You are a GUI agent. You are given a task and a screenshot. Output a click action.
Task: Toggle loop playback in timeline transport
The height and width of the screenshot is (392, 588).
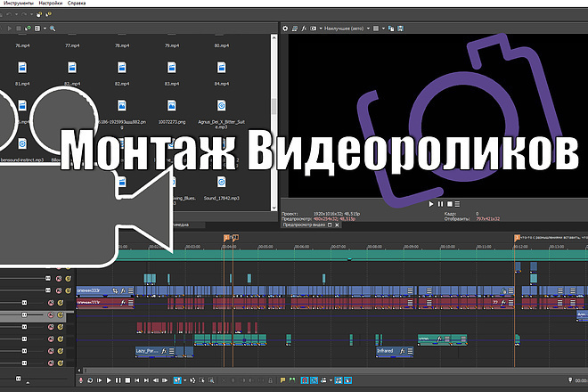point(90,380)
